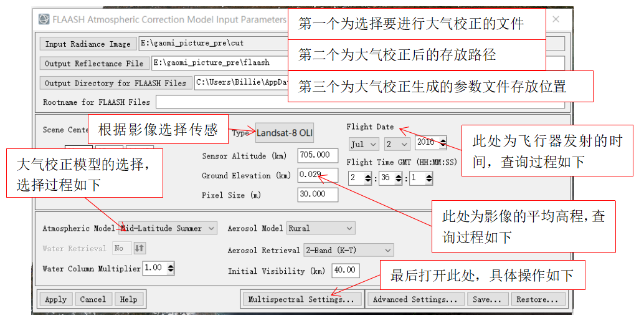The height and width of the screenshot is (323, 644).
Task: Click the Input Radiance Image button
Action: point(88,44)
